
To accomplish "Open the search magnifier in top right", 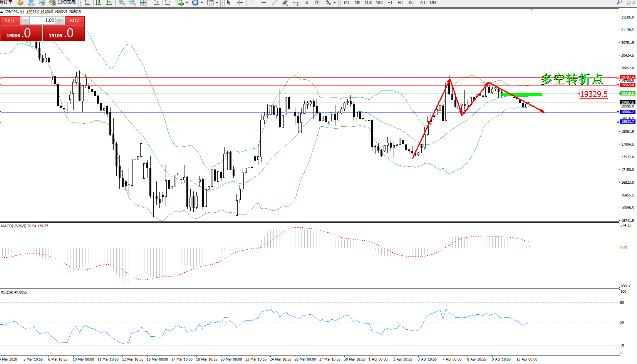I will pos(619,2).
